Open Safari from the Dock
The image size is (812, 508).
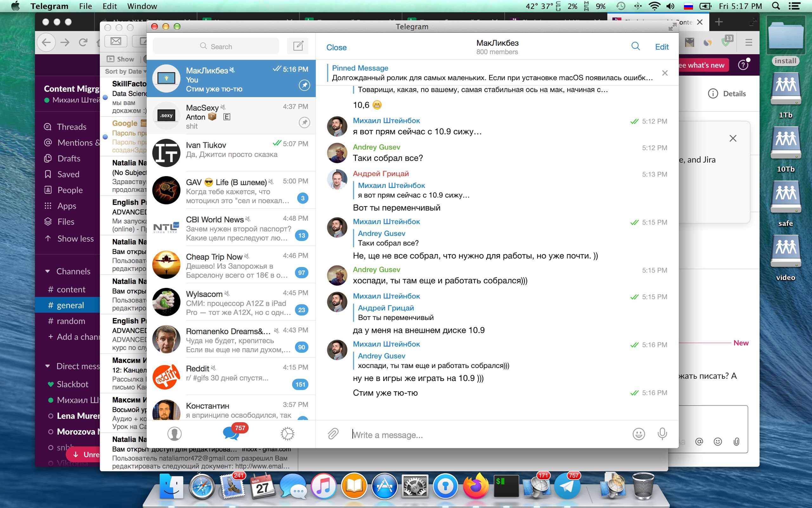202,486
